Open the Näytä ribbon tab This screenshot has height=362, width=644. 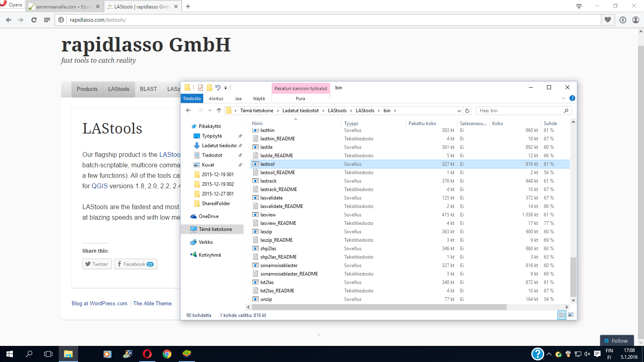point(259,99)
